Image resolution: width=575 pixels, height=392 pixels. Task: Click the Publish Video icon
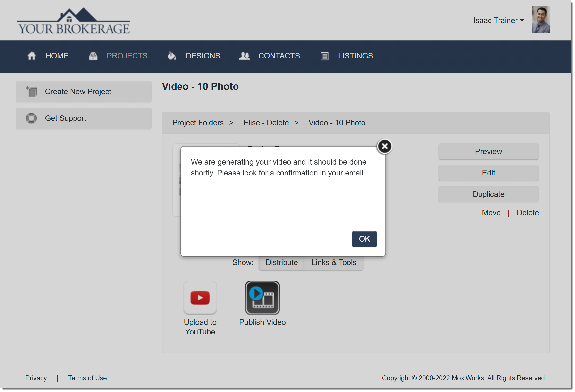[x=262, y=298]
